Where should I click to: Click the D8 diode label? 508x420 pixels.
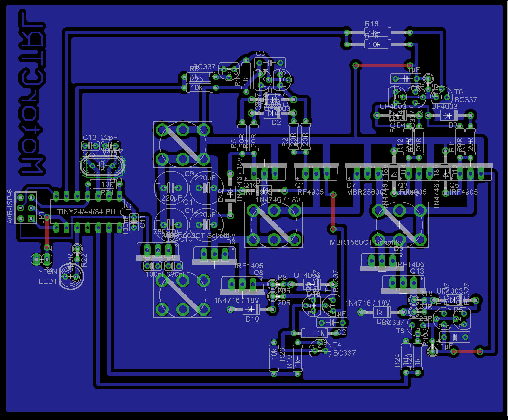click(x=231, y=242)
